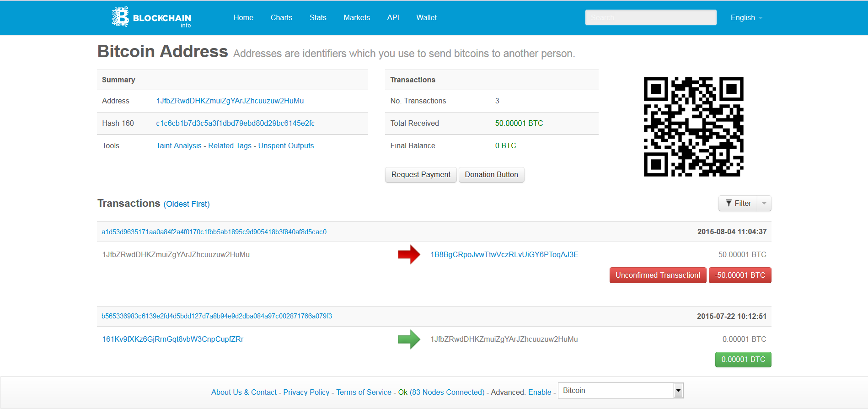Enable advanced mode via Enable link
The width and height of the screenshot is (868, 409).
tap(540, 392)
